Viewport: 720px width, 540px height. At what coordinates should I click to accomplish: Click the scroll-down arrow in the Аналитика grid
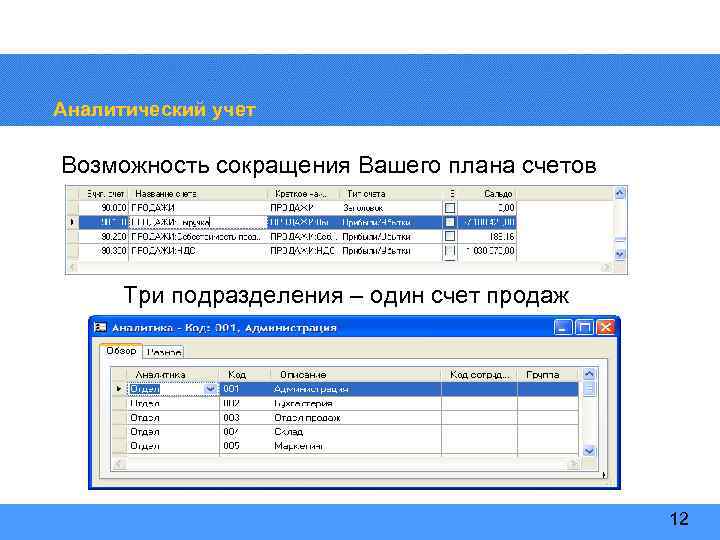pyautogui.click(x=589, y=451)
